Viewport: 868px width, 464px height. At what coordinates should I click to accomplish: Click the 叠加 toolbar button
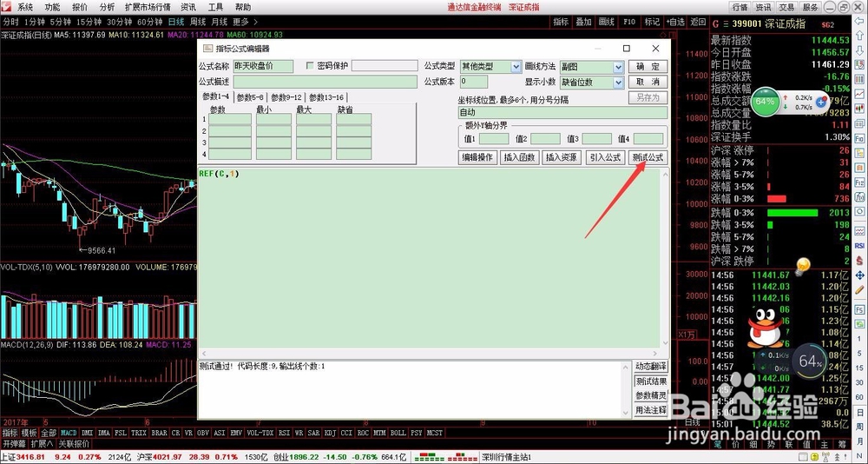click(x=583, y=23)
